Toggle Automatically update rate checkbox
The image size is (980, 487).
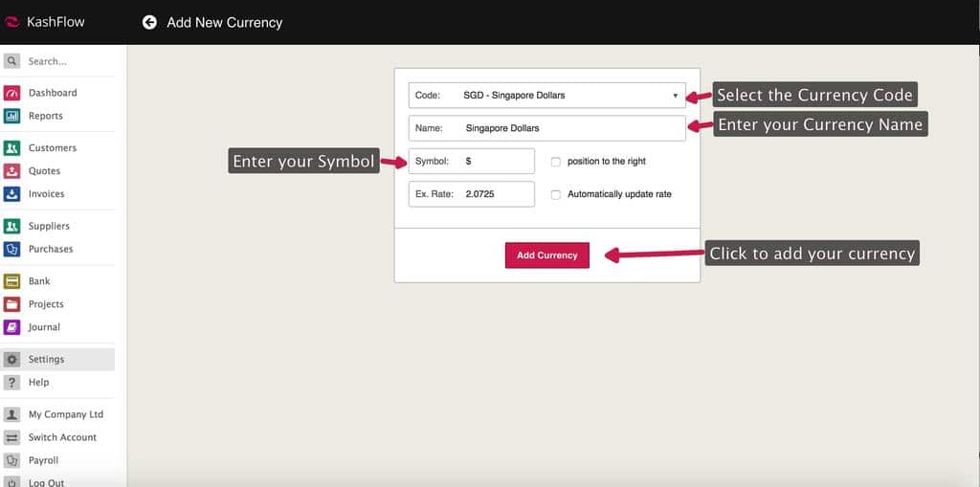556,194
